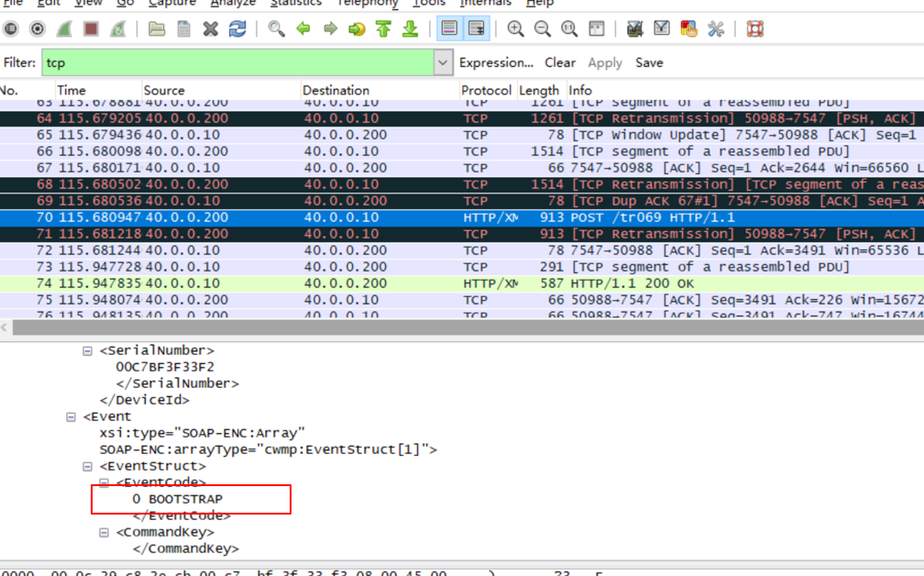Select the xsi:type SOAP-ENC:Array line

tap(202, 433)
